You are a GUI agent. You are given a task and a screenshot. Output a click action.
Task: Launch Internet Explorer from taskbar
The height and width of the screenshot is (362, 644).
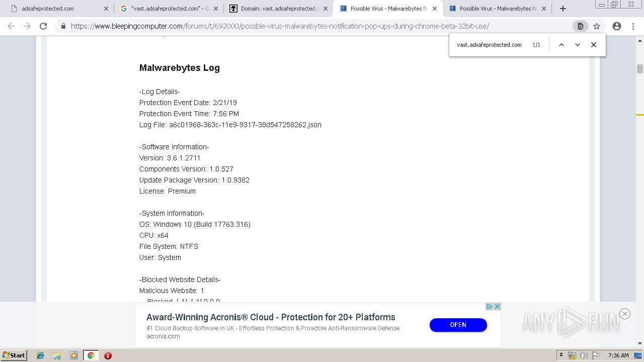pos(40,355)
